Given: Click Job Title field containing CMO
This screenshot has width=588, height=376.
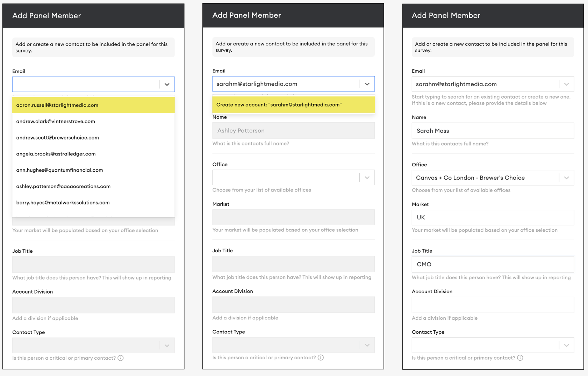Looking at the screenshot, I should click(493, 264).
